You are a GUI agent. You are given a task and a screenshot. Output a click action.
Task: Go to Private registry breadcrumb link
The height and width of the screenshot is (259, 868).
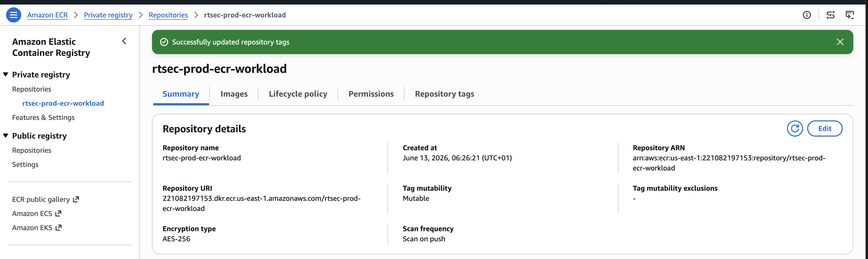pyautogui.click(x=108, y=15)
